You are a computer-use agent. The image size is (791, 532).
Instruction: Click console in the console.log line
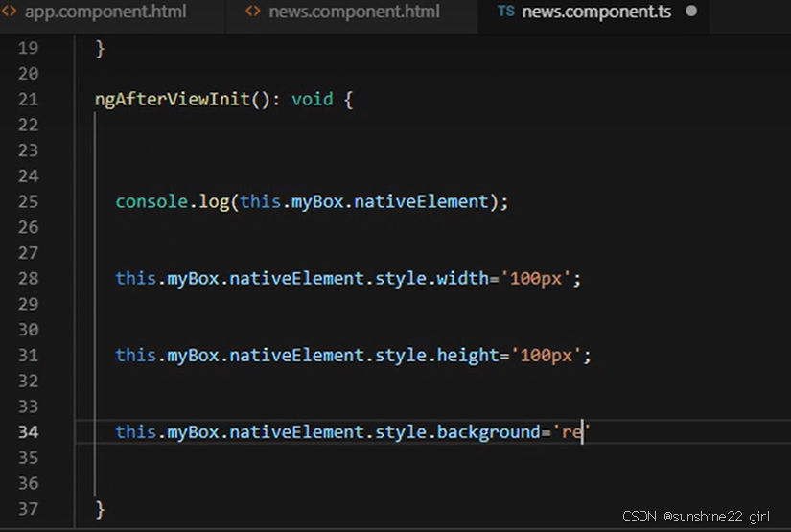coord(151,201)
